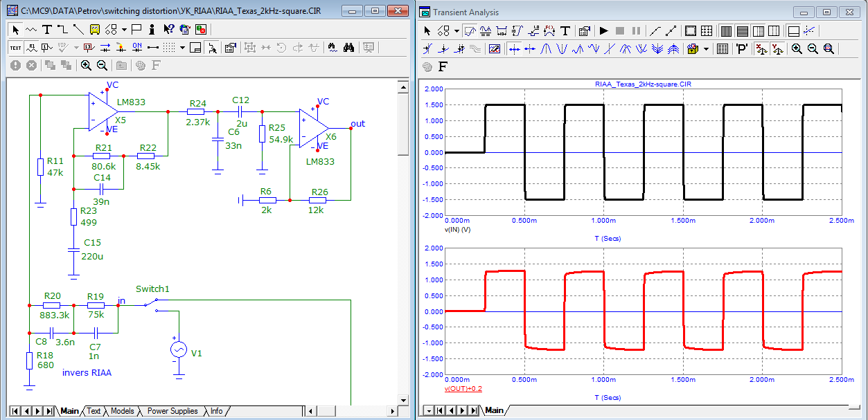Viewport: 868px width, 420px height.
Task: Click the Info tool icon
Action: 152,29
